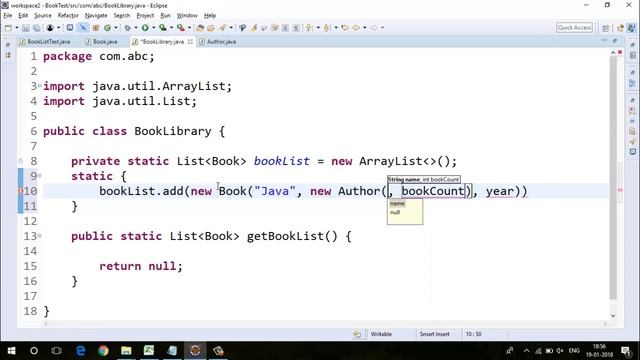This screenshot has height=360, width=640.
Task: Open the External Tools dropdown arrow
Action: click(189, 28)
